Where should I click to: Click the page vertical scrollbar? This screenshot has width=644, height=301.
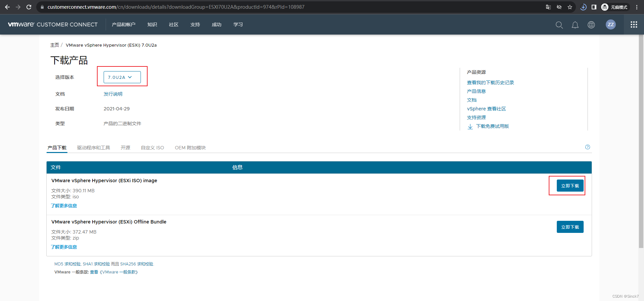(641, 141)
